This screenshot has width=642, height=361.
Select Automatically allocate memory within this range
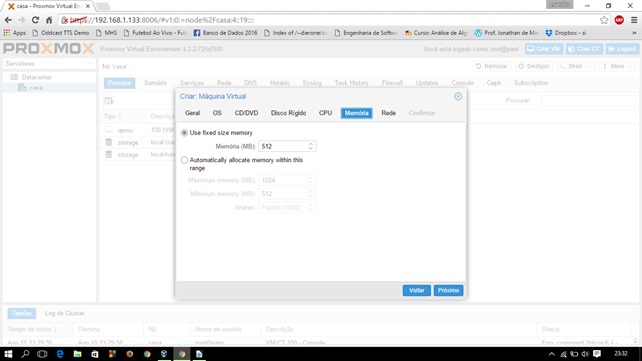pos(184,160)
